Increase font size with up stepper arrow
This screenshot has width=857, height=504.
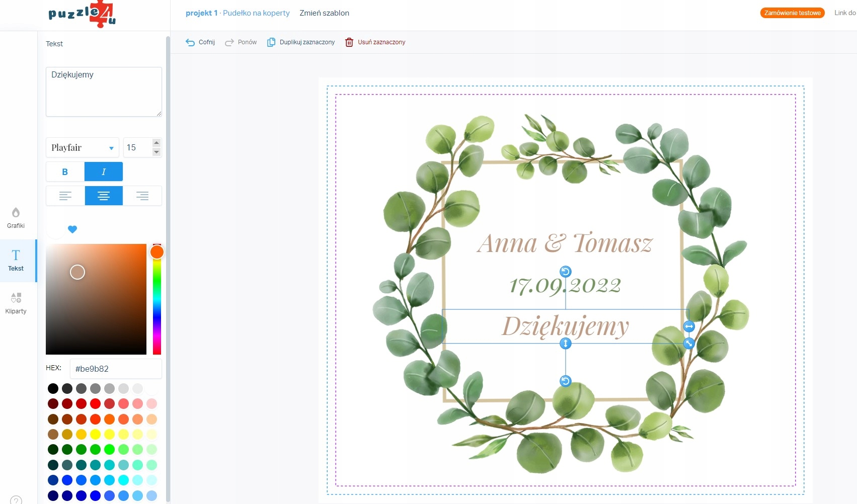[157, 143]
